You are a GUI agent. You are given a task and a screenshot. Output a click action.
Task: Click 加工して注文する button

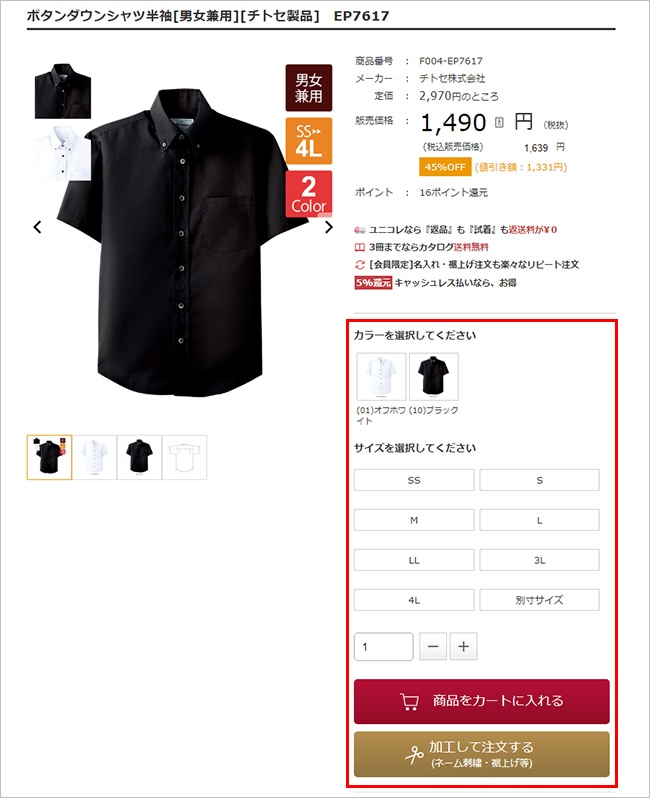coord(482,754)
